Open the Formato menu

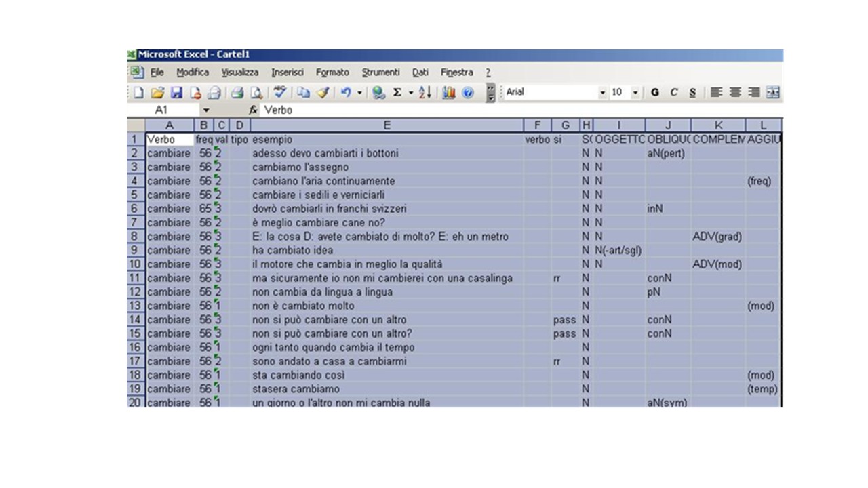332,73
